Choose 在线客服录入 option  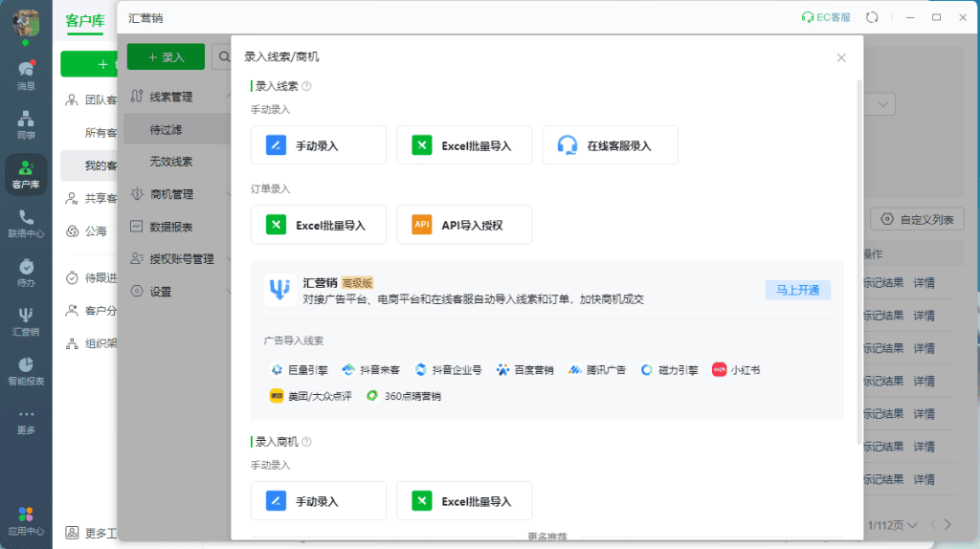tap(610, 145)
